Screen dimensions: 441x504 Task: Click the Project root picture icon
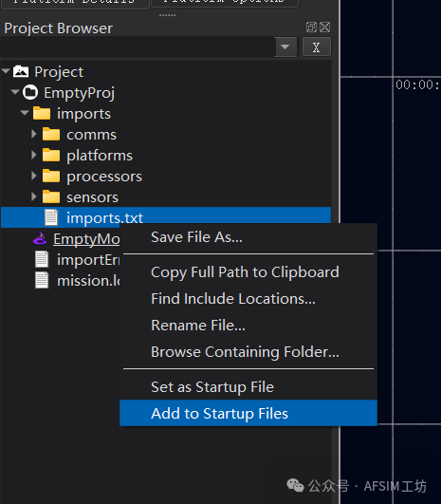(x=21, y=71)
